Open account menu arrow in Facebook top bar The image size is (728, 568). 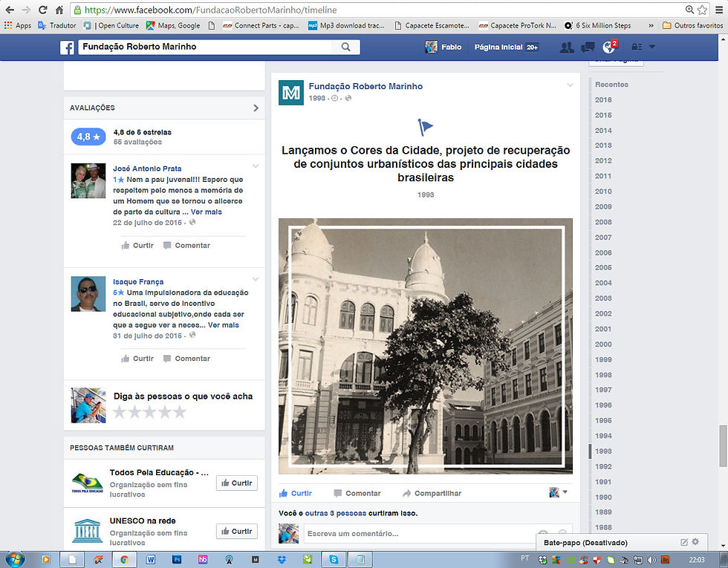click(x=652, y=47)
